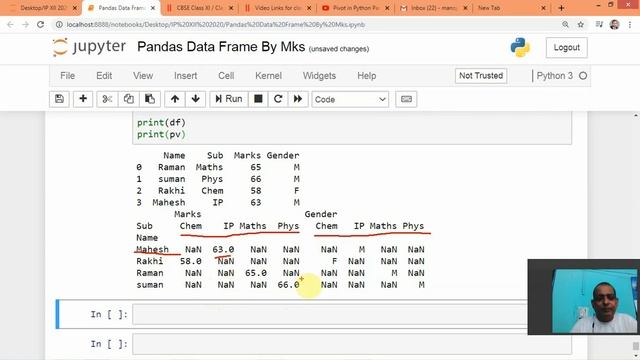Screen dimensions: 640x360
Task: Switch to the CBSE Class XI tab
Action: click(x=199, y=8)
